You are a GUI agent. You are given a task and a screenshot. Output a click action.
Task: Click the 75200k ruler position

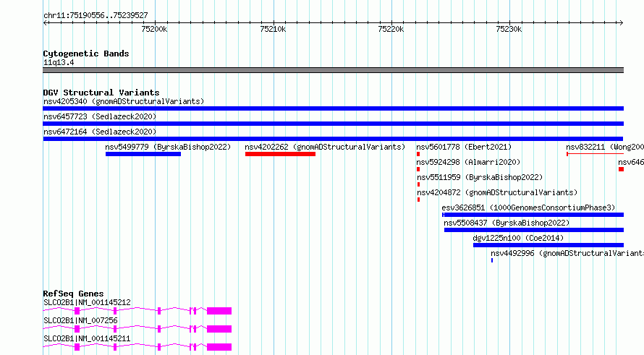(154, 29)
